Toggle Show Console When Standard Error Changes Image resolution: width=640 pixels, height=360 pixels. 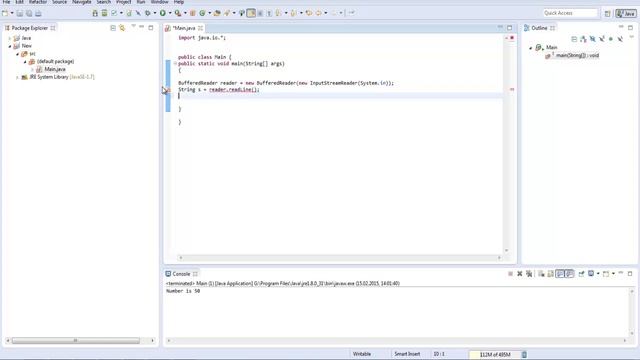(569, 273)
